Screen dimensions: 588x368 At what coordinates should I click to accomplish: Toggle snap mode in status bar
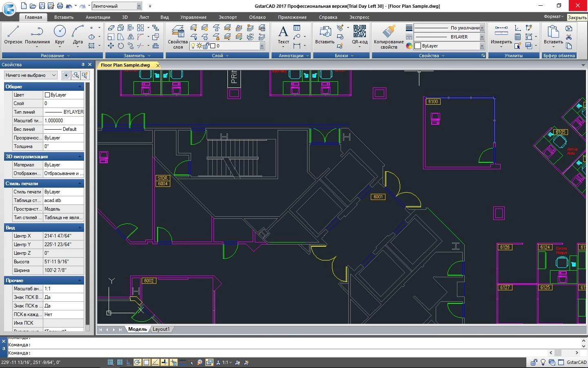(110, 362)
